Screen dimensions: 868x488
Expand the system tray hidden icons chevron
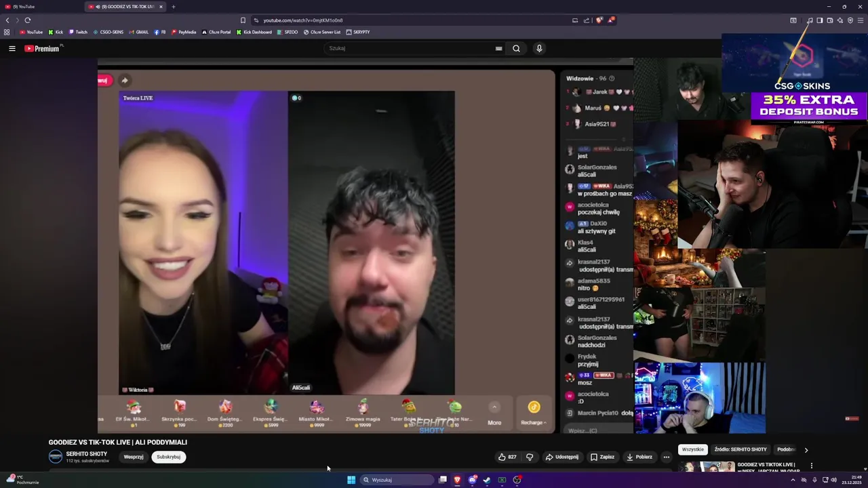coord(793,480)
